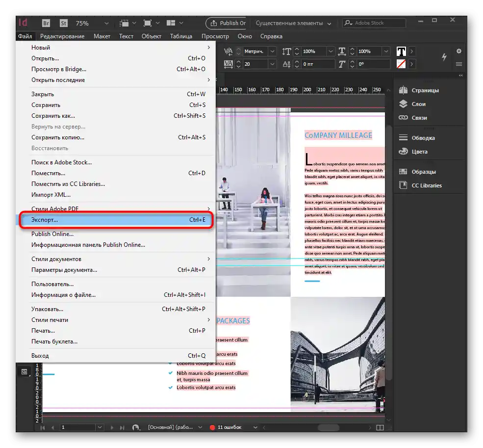
Task: Open the Stroke panel (Обводка)
Action: [423, 138]
